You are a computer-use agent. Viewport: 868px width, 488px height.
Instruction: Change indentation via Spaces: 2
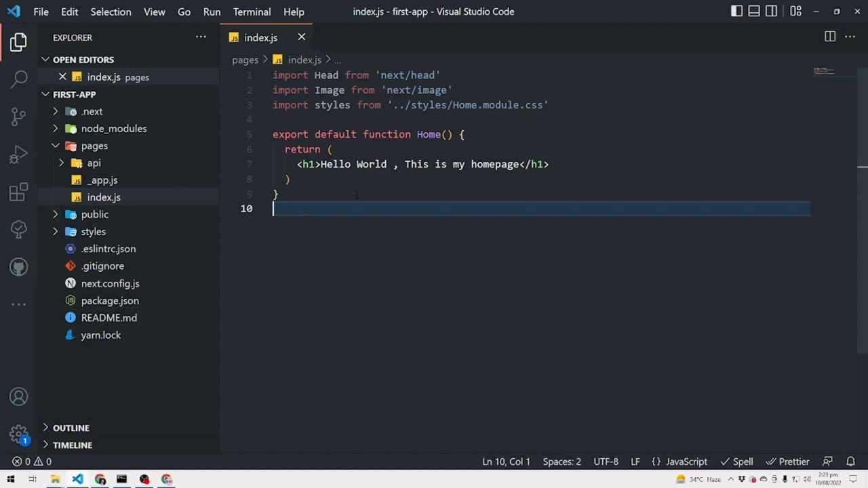click(562, 462)
